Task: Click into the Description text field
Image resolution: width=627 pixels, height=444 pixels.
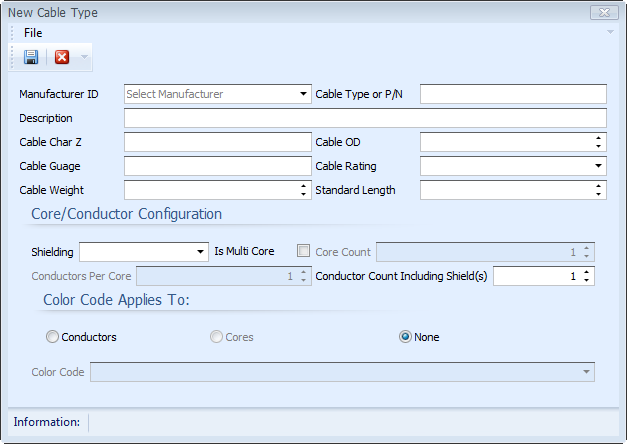Action: tap(365, 118)
